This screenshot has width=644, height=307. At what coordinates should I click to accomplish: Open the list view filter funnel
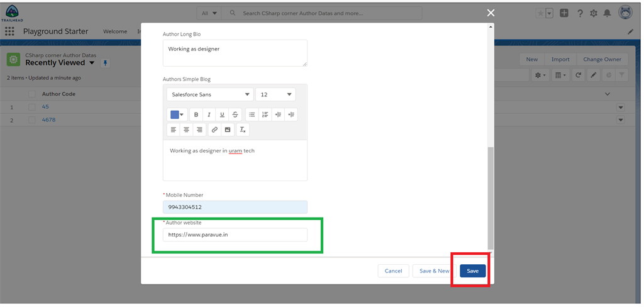pyautogui.click(x=622, y=75)
